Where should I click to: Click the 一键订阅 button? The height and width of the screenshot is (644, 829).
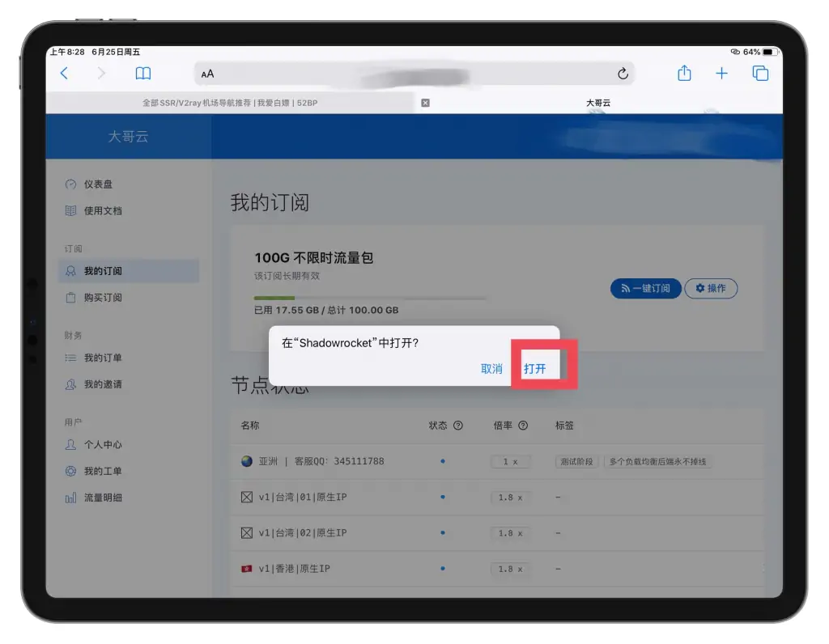pos(645,288)
